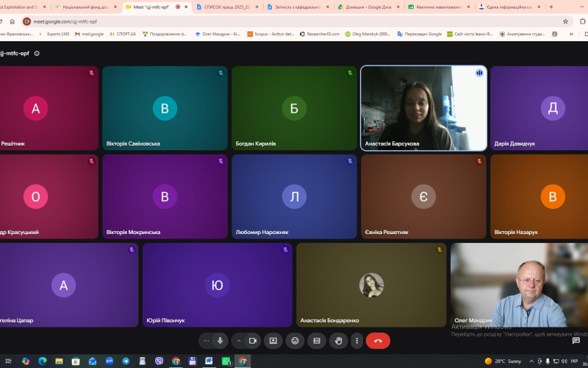Open more options three-dot menu
The image size is (588, 368).
tap(356, 341)
